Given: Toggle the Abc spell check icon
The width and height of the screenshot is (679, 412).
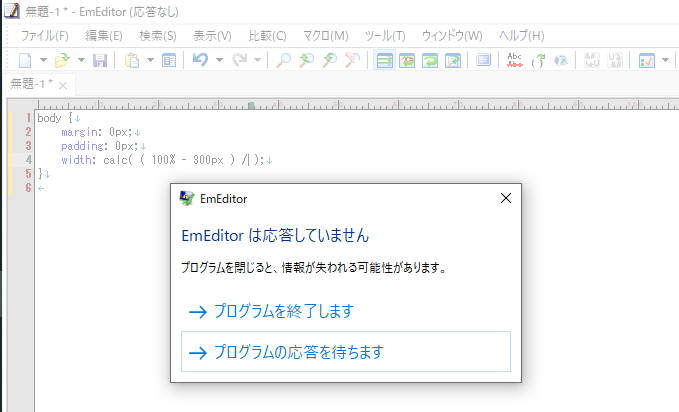Looking at the screenshot, I should pos(515,60).
